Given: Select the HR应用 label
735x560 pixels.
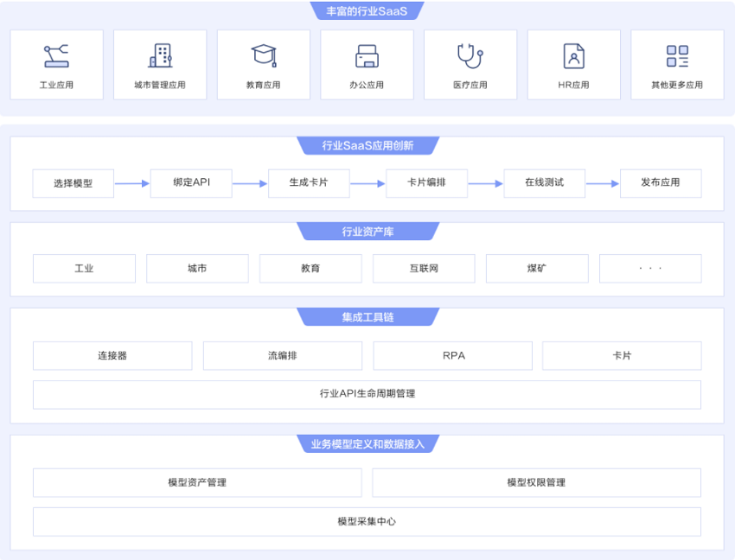Looking at the screenshot, I should click(574, 85).
